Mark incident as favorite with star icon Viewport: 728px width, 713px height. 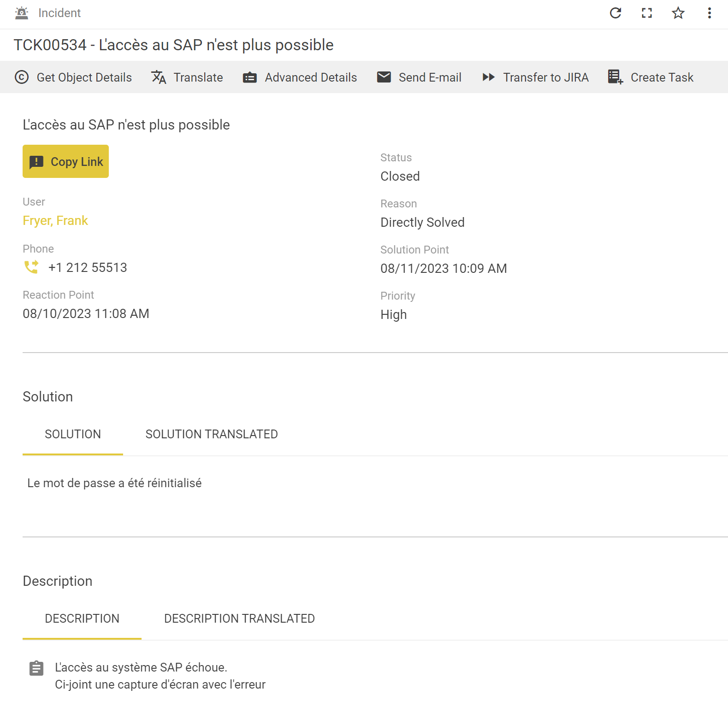coord(678,13)
